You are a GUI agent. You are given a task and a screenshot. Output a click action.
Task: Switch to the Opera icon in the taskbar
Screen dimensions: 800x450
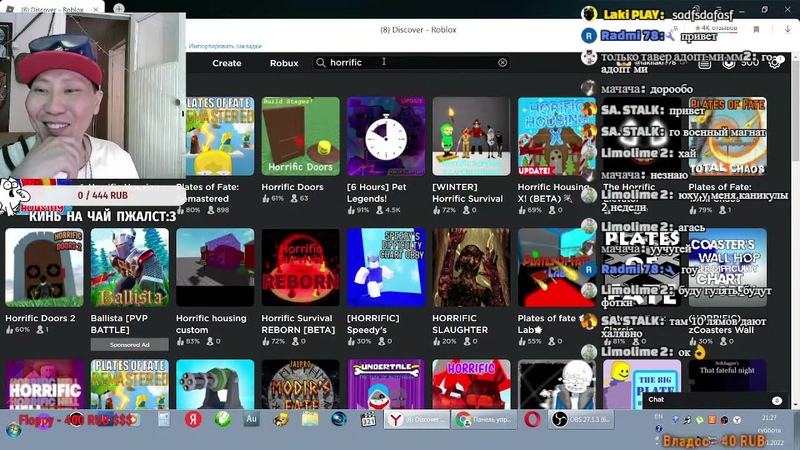532,420
